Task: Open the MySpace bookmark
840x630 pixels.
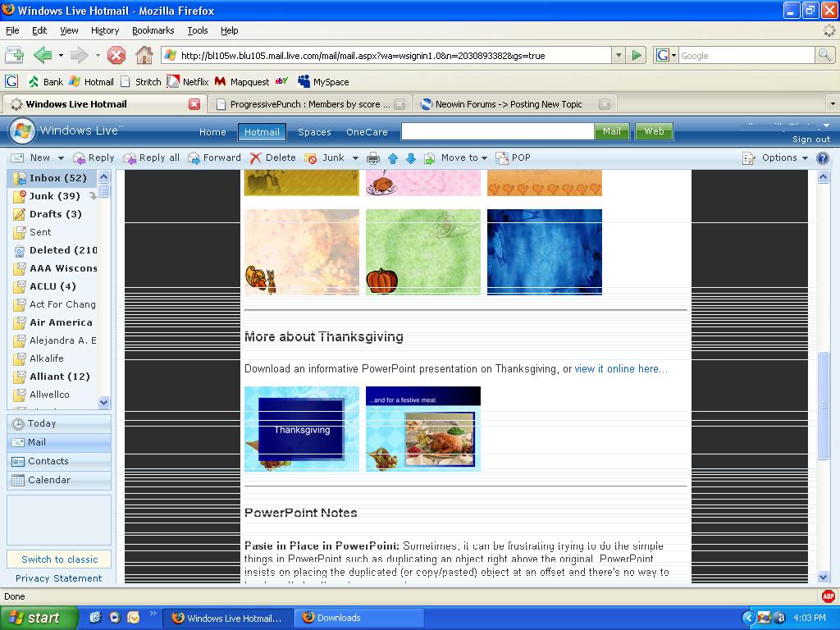Action: point(323,82)
